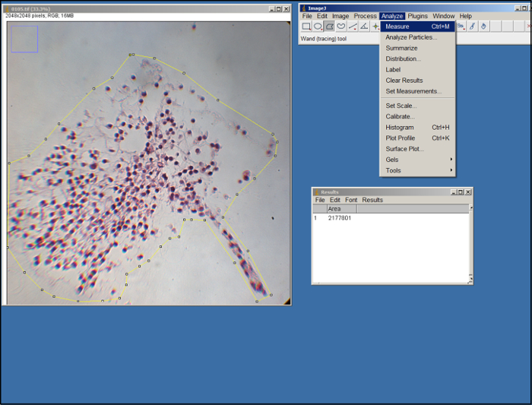Viewport: 532px width, 405px height.
Task: Select the Oval selection tool
Action: 318,27
